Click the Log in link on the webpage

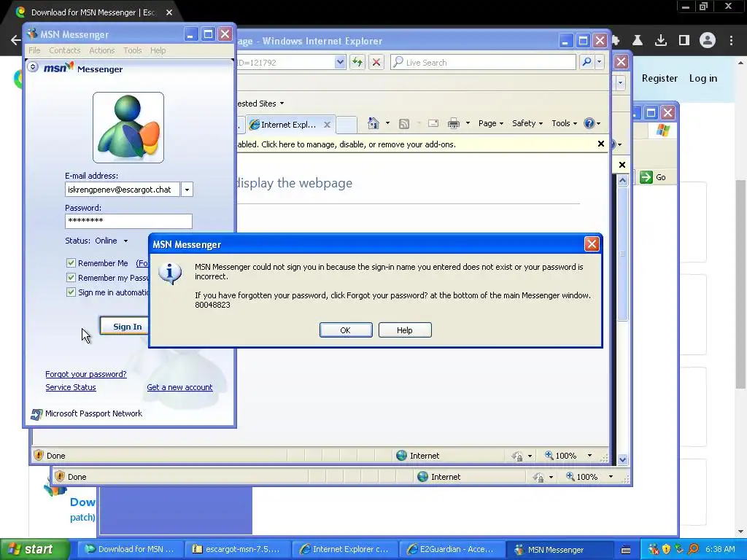[x=703, y=78]
